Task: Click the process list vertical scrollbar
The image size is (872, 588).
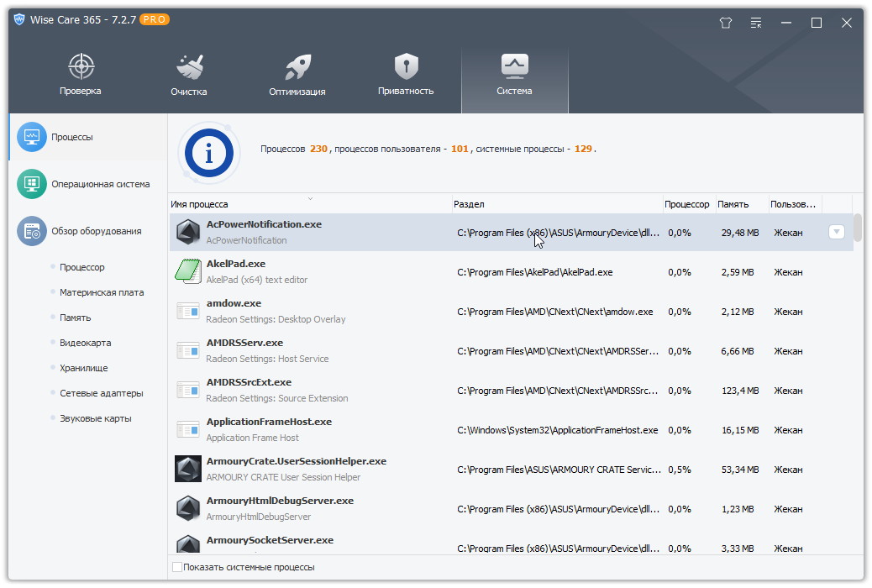Action: [x=858, y=228]
